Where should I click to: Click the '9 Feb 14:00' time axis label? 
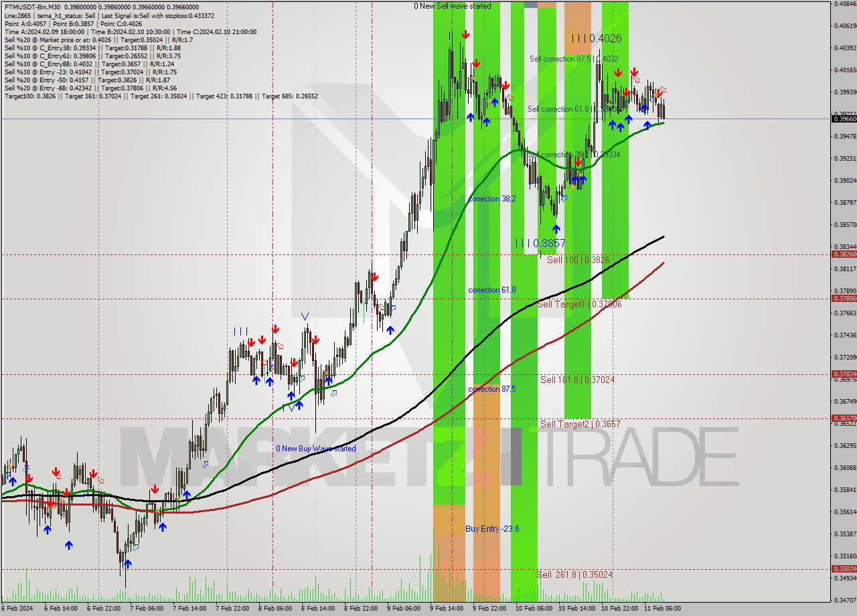click(447, 609)
